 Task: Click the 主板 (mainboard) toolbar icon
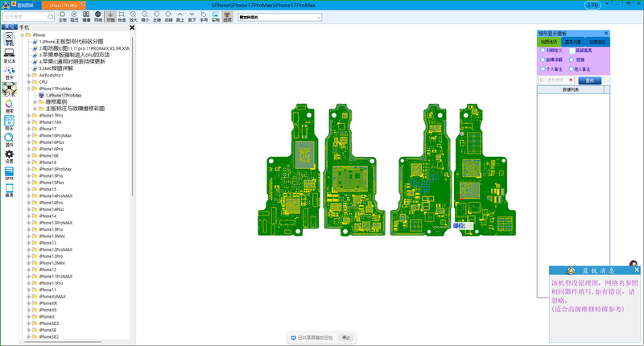[x=62, y=16]
